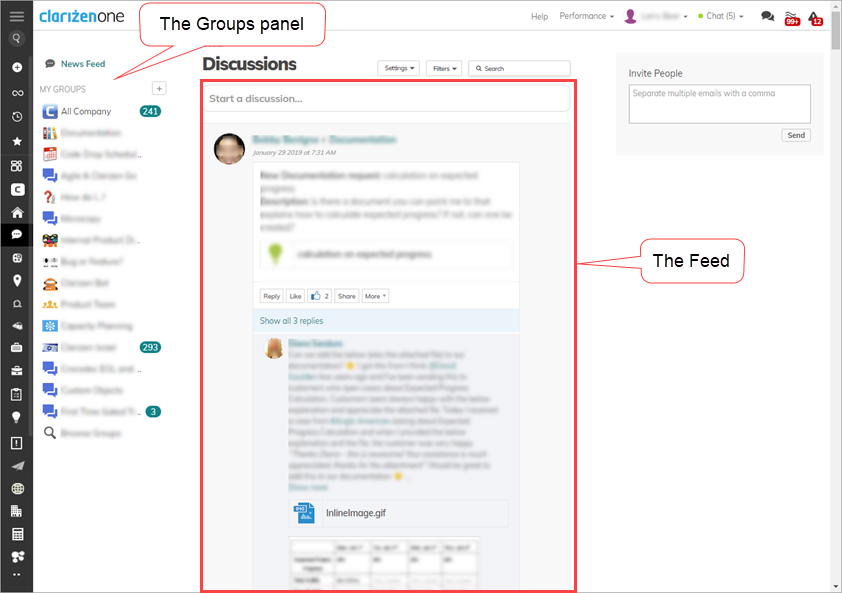Open the Help menu item
This screenshot has height=593, width=842.
[x=539, y=16]
